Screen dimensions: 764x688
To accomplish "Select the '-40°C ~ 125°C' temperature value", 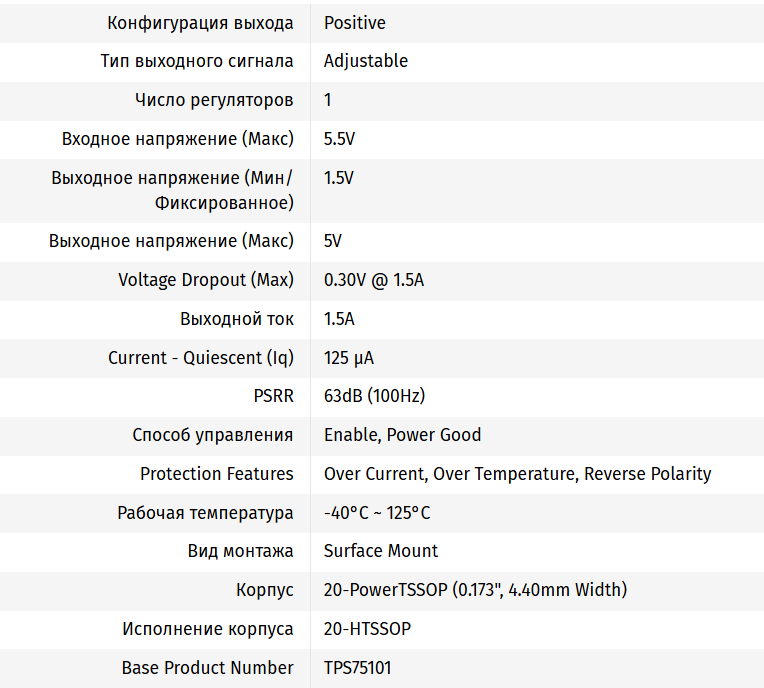I will point(377,513).
